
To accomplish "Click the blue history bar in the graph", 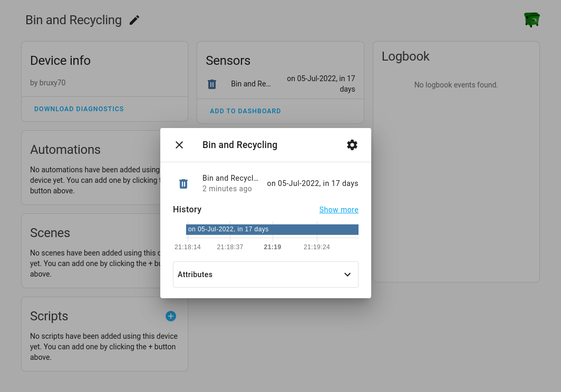I will [x=272, y=229].
